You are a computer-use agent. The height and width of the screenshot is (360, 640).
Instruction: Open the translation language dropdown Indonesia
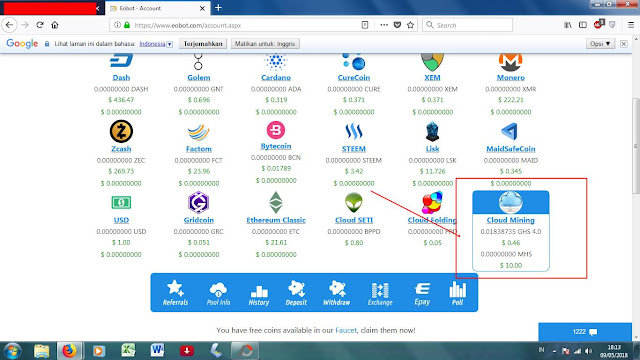pos(156,44)
